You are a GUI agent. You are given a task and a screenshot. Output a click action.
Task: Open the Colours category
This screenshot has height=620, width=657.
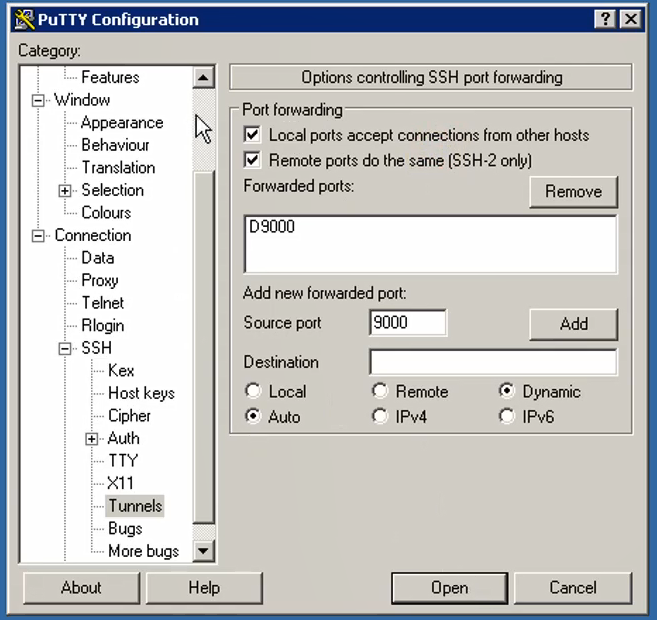106,213
